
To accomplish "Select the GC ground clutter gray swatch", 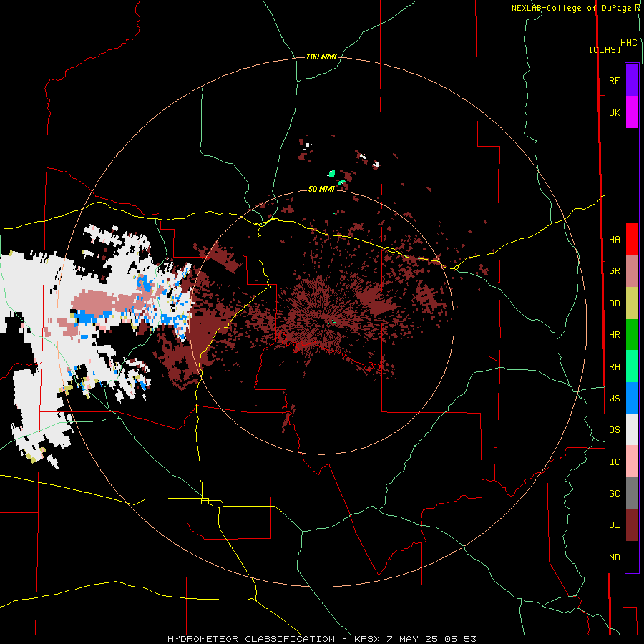I will 632,493.
